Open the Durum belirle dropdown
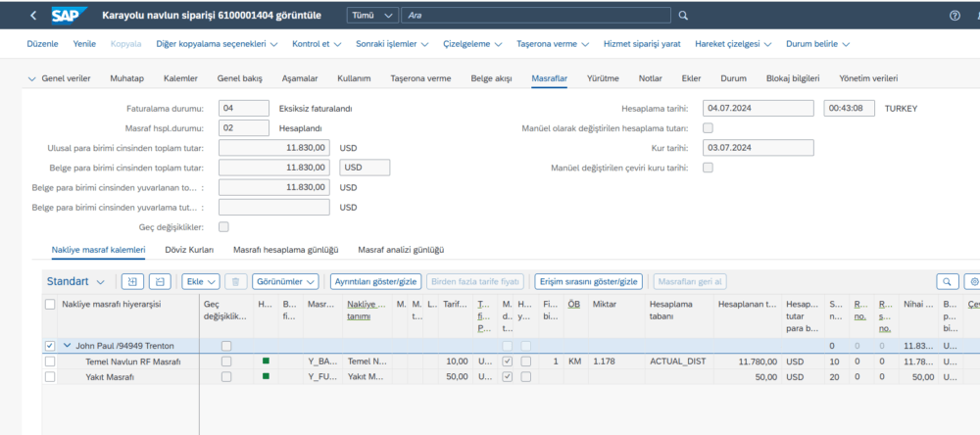Image resolution: width=980 pixels, height=435 pixels. click(817, 44)
